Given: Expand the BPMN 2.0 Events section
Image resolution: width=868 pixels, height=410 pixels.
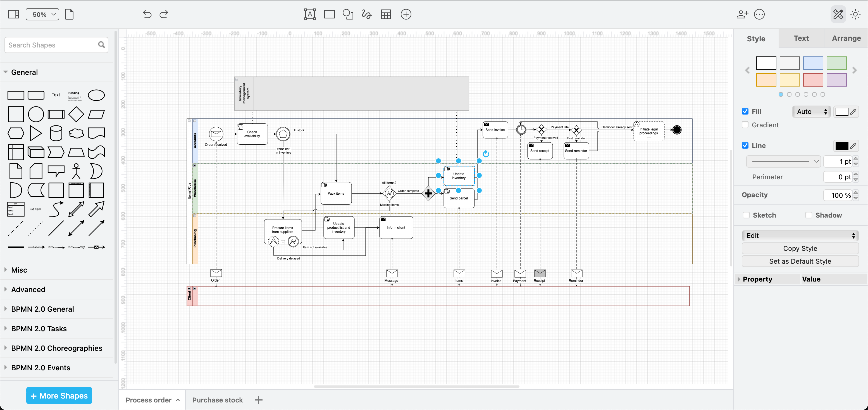Looking at the screenshot, I should 40,368.
